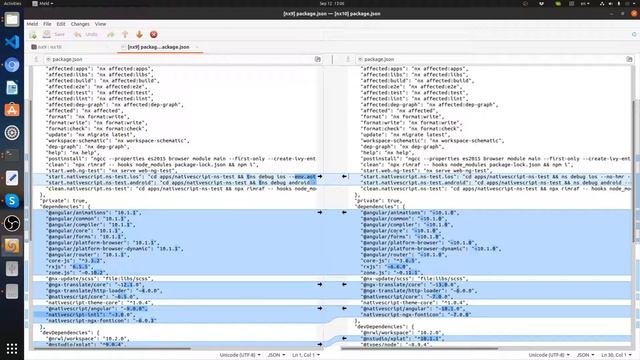Viewport: 640px width, 360px height.
Task: Pull the @nativescript/angular block to the left
Action: pos(344,308)
